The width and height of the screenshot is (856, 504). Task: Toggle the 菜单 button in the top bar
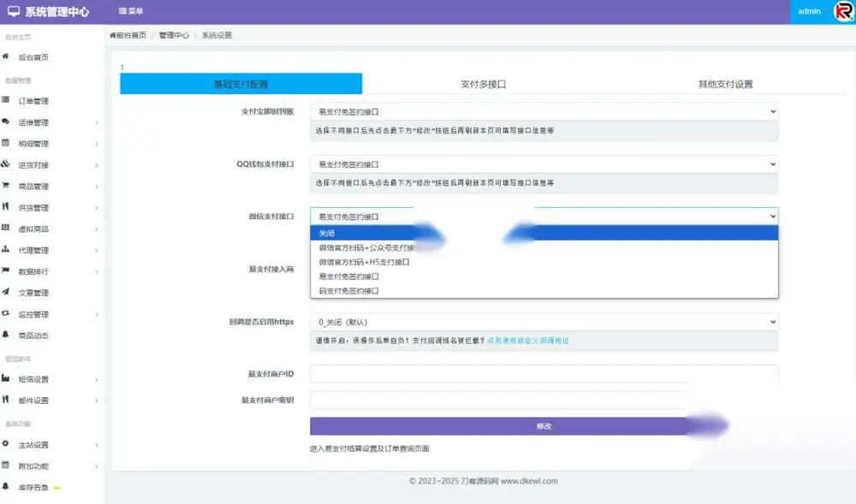pyautogui.click(x=130, y=11)
